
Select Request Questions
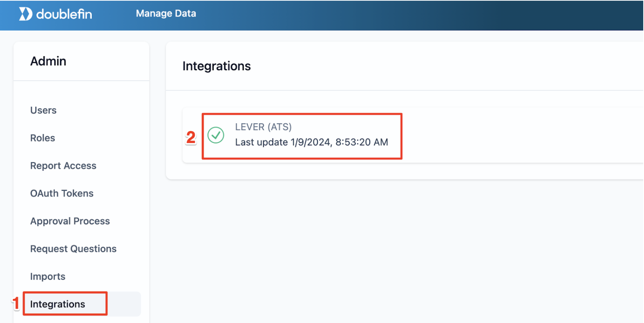(73, 248)
